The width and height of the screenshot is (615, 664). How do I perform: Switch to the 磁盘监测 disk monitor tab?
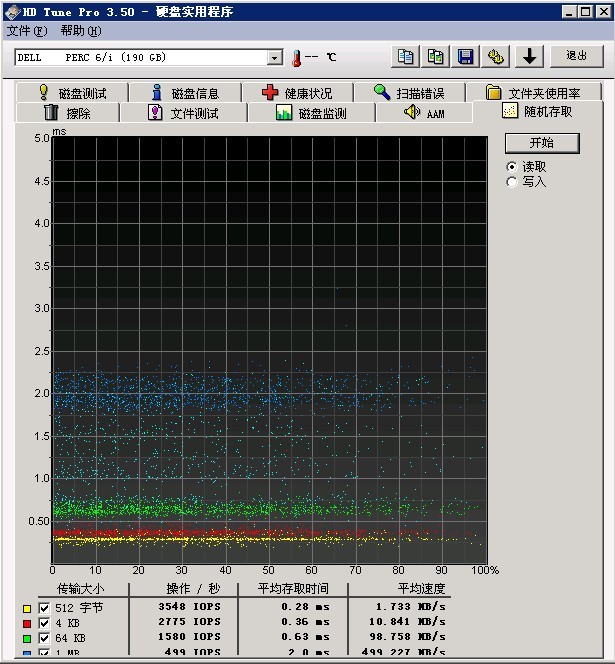[x=311, y=113]
